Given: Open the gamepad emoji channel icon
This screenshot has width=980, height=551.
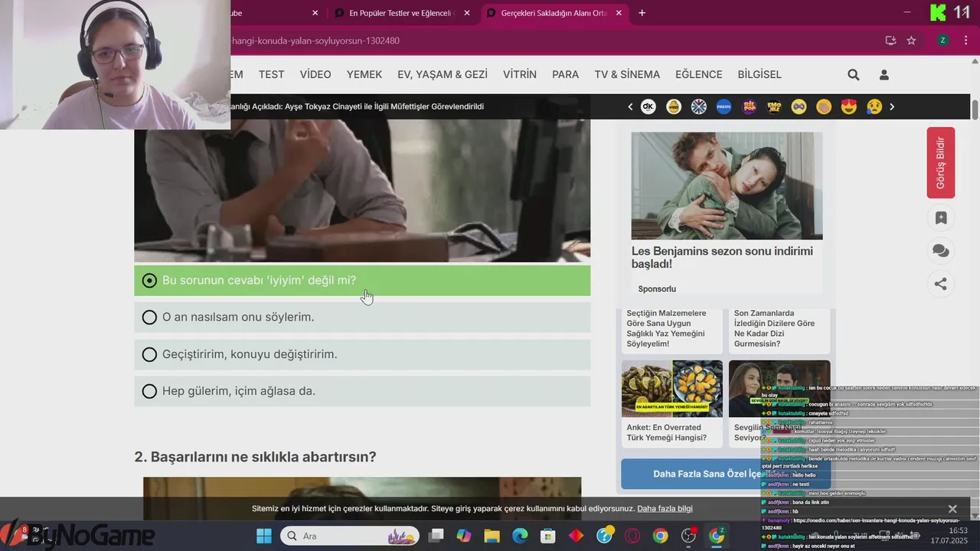Looking at the screenshot, I should (799, 107).
